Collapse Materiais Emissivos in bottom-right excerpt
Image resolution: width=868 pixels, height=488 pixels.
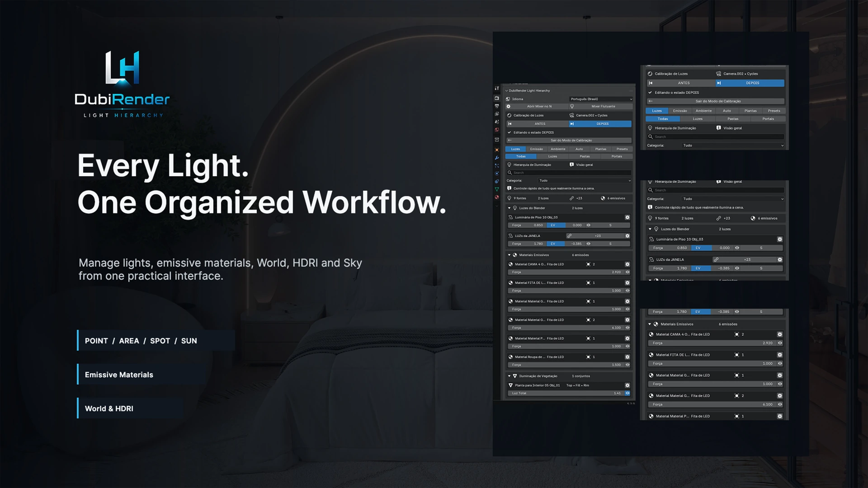pyautogui.click(x=650, y=324)
